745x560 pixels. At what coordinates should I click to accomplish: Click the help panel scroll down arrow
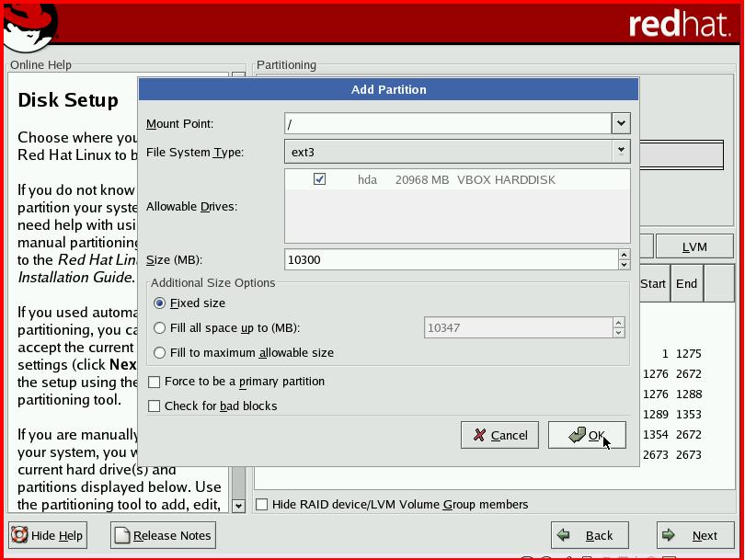[238, 506]
